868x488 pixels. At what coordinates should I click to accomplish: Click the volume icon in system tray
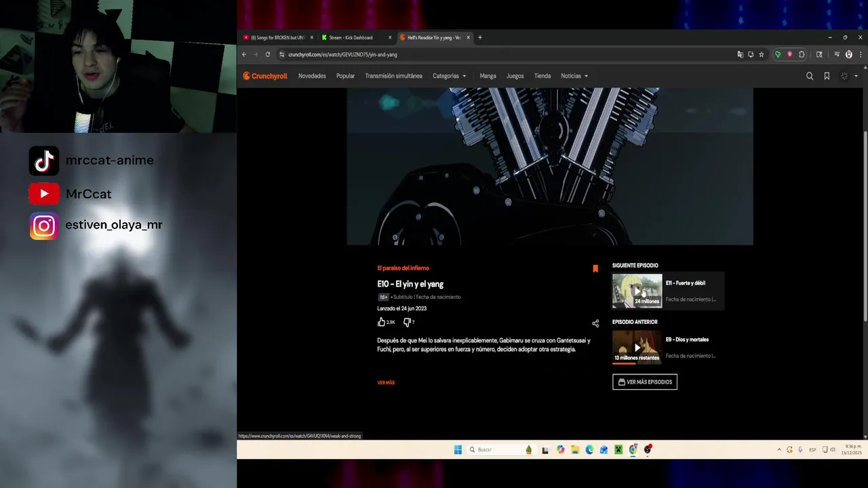click(833, 449)
